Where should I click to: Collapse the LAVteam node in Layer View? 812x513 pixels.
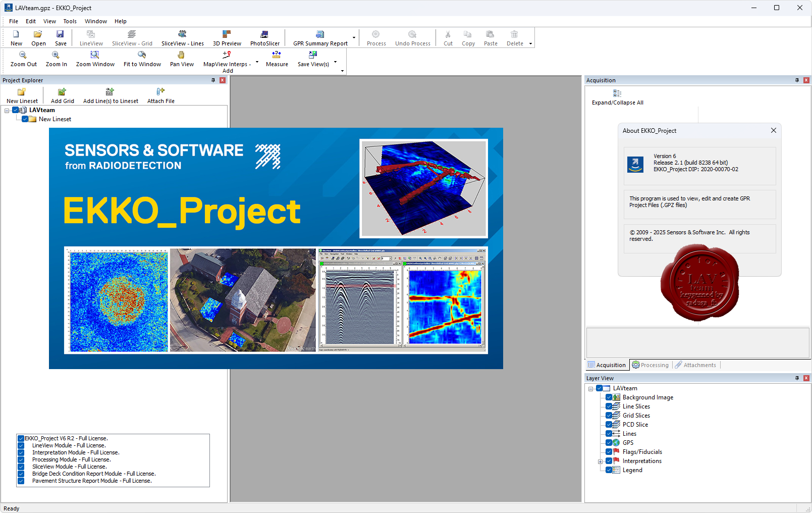click(x=591, y=389)
